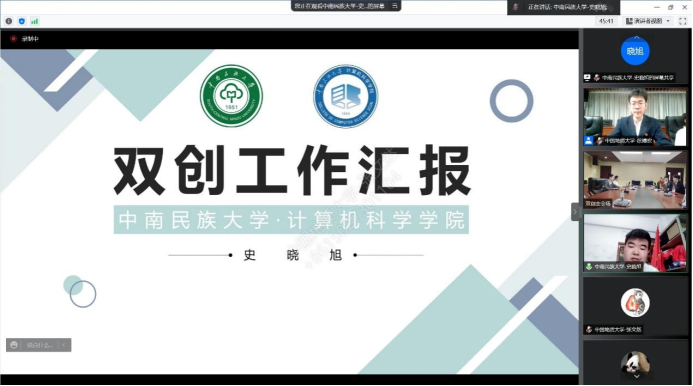
Task: Open the 演讲者视图 view dropdown
Action: [x=648, y=21]
